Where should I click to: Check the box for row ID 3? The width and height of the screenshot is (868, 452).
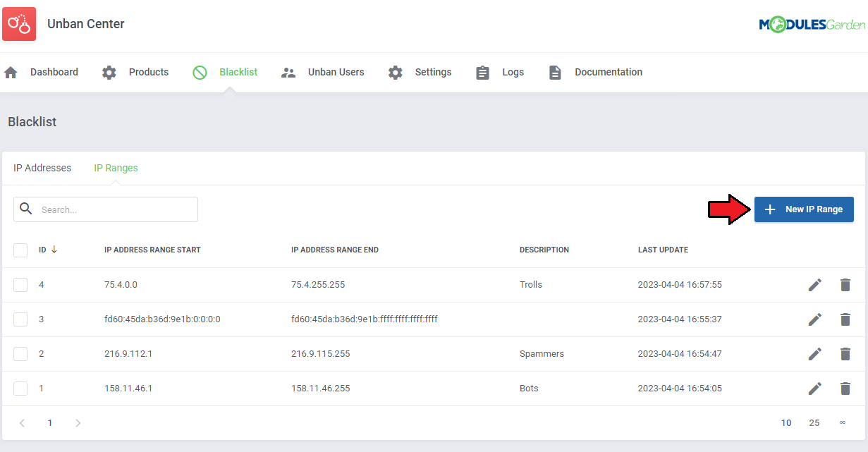20,319
